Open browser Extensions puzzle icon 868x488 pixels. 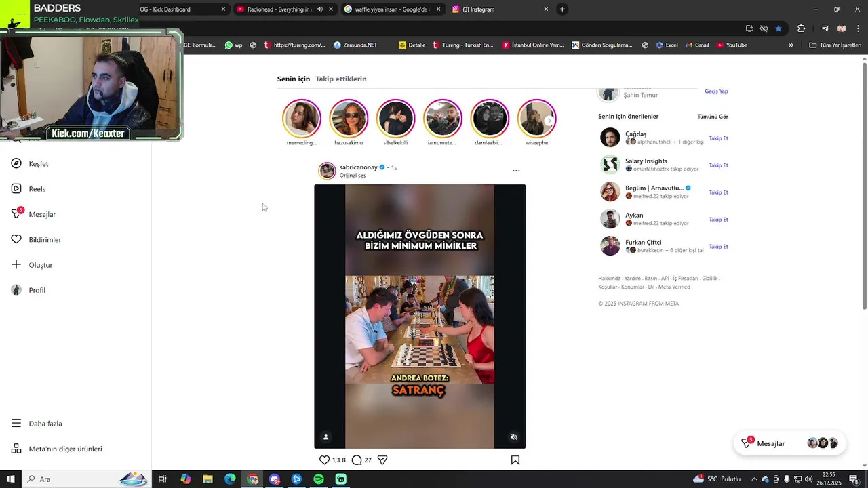pyautogui.click(x=802, y=28)
